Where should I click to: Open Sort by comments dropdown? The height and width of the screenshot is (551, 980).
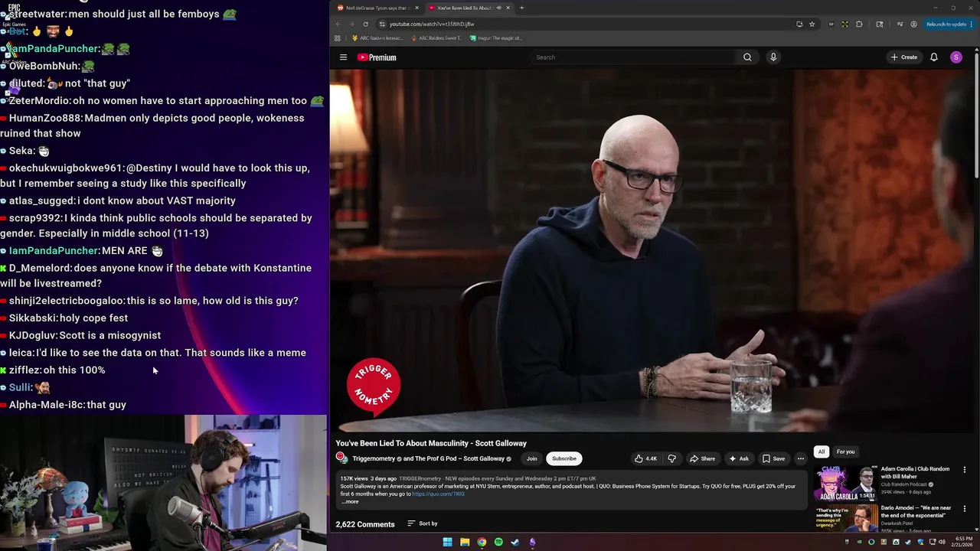tap(423, 523)
